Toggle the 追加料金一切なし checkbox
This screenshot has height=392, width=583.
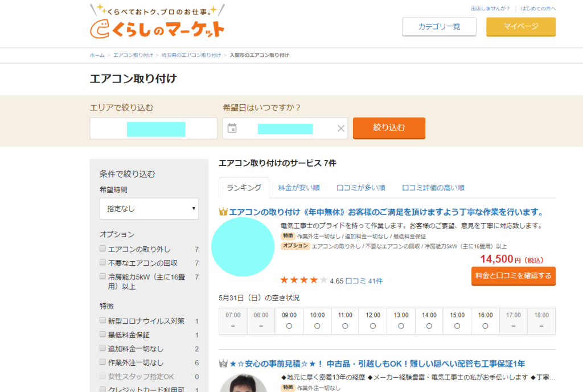pyautogui.click(x=103, y=349)
